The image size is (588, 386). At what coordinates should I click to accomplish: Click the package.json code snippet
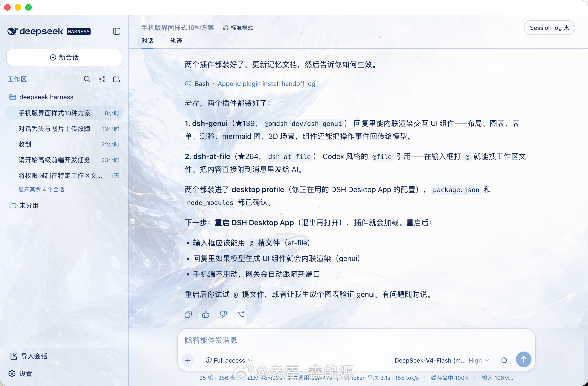456,190
